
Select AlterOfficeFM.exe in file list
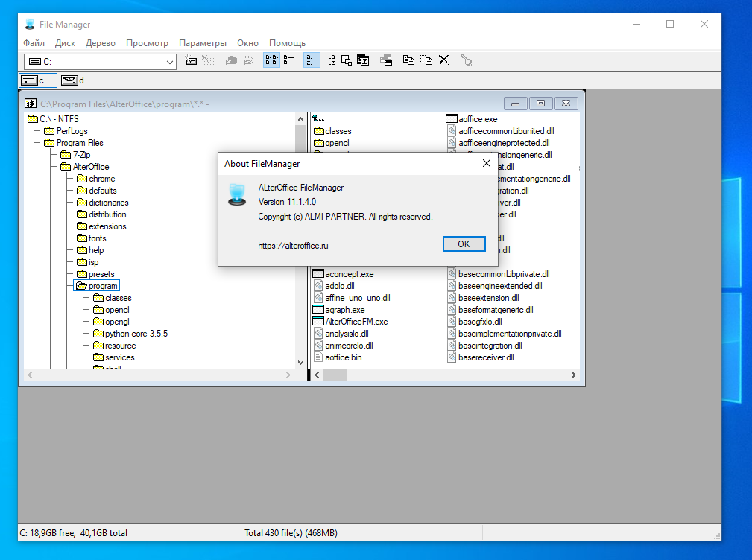350,322
